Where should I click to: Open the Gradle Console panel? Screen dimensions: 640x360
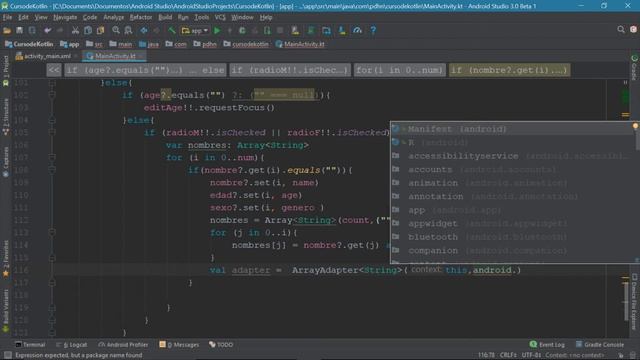coord(600,345)
